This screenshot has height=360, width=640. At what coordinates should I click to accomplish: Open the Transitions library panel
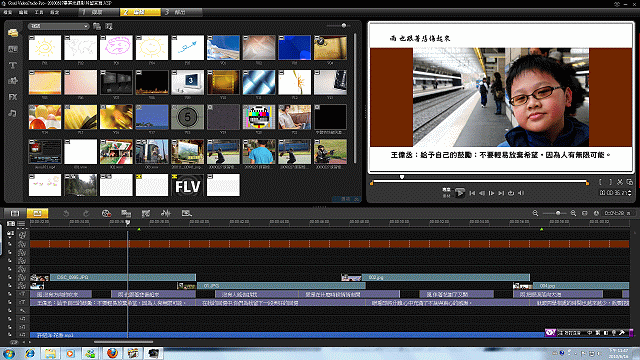click(13, 49)
